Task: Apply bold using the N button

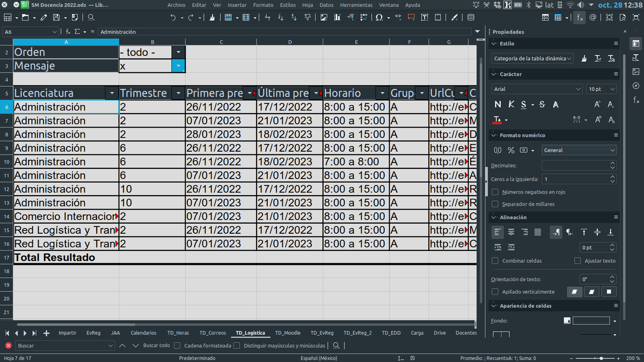Action: [x=497, y=104]
